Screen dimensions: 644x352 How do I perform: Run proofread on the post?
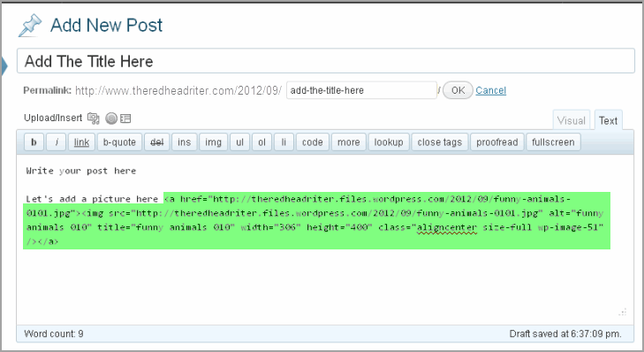(497, 142)
